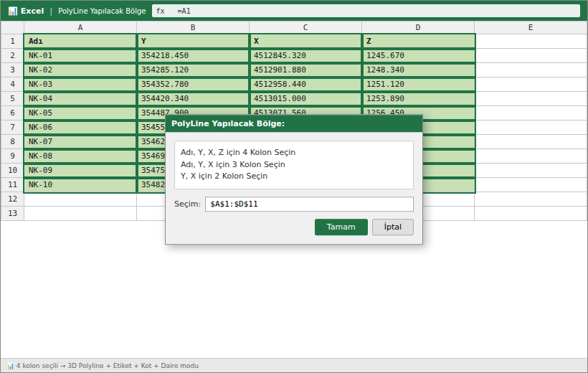Click cell value 4512958.440
The width and height of the screenshot is (588, 373).
tap(305, 84)
